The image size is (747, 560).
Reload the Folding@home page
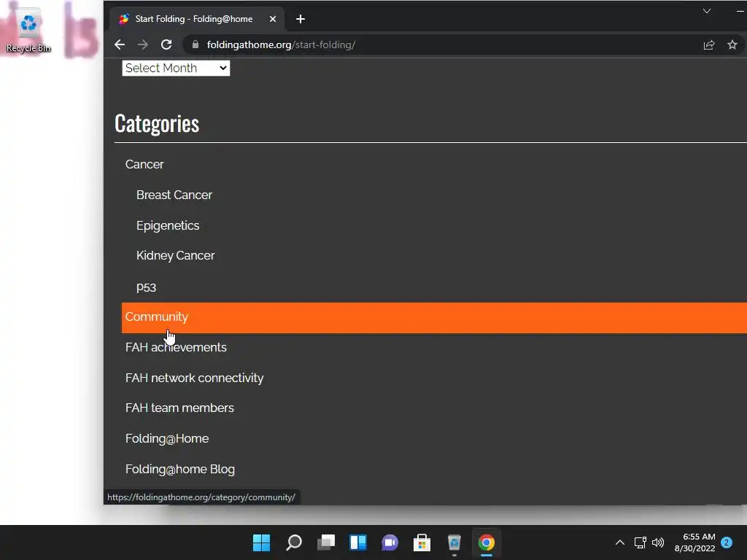pyautogui.click(x=166, y=44)
